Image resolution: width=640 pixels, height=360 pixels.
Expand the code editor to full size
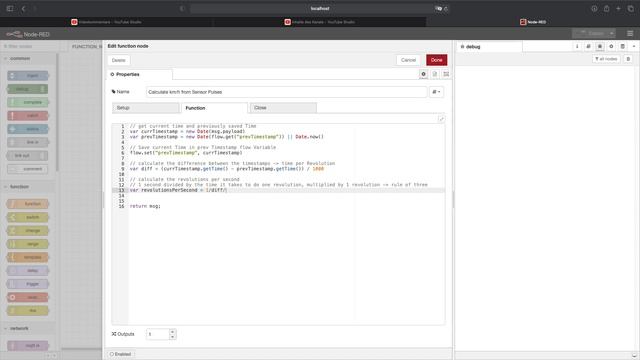tap(441, 119)
